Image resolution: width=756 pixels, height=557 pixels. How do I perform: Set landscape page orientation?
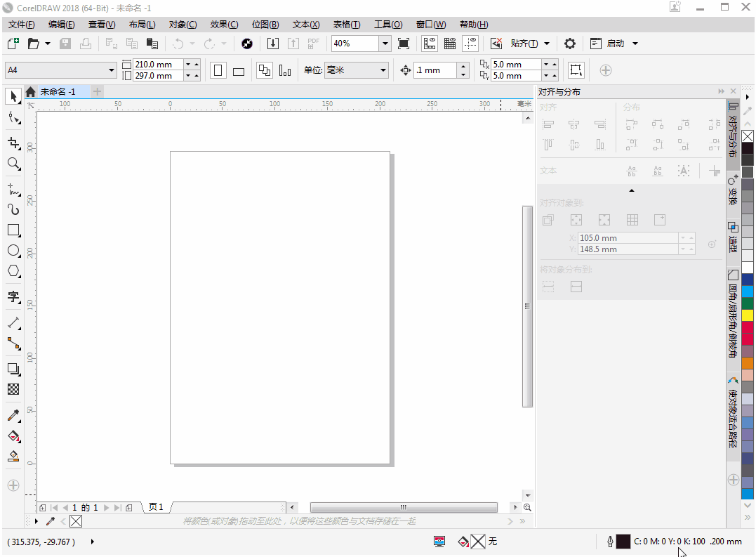pos(238,72)
